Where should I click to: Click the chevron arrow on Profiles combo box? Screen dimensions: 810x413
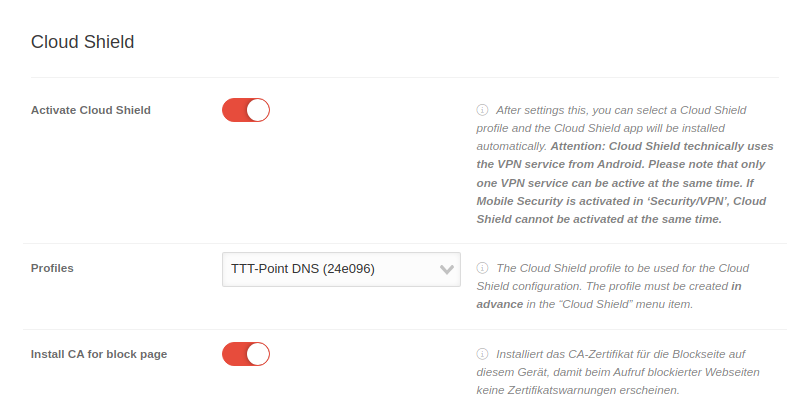tap(447, 269)
